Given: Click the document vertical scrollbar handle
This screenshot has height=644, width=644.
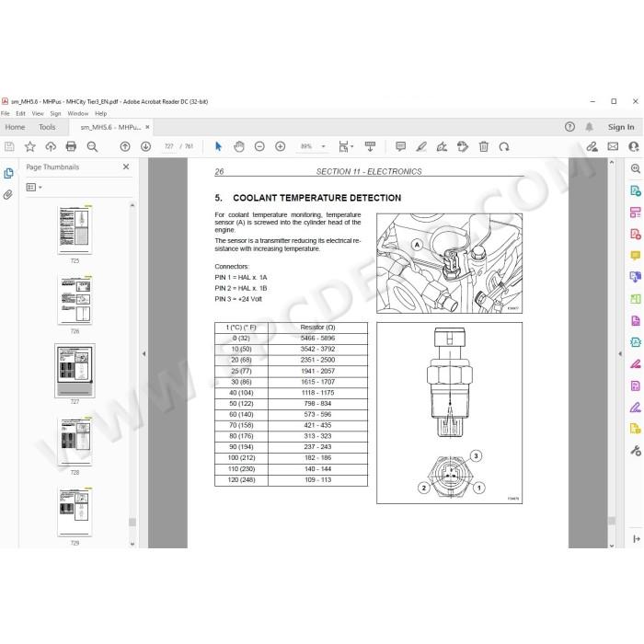Looking at the screenshot, I should 612,521.
